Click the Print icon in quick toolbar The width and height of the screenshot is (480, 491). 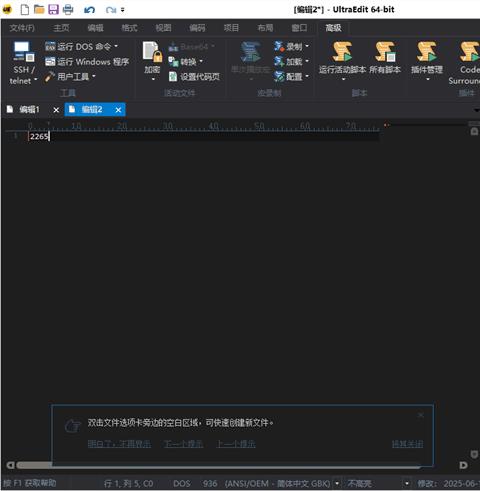(x=68, y=9)
